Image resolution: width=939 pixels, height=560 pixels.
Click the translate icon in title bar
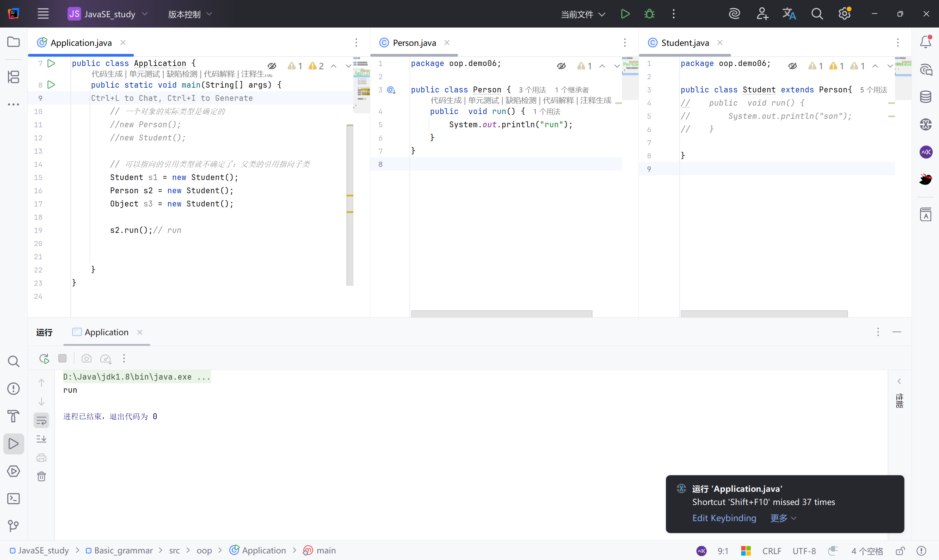(x=789, y=14)
